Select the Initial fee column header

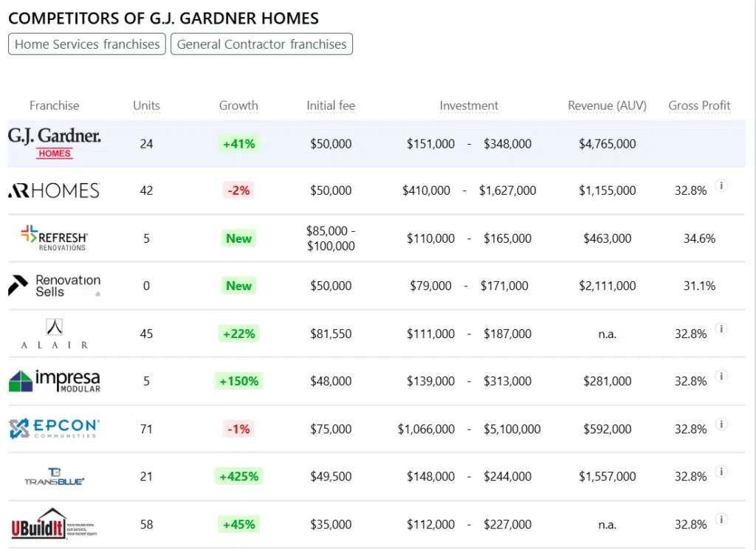331,106
